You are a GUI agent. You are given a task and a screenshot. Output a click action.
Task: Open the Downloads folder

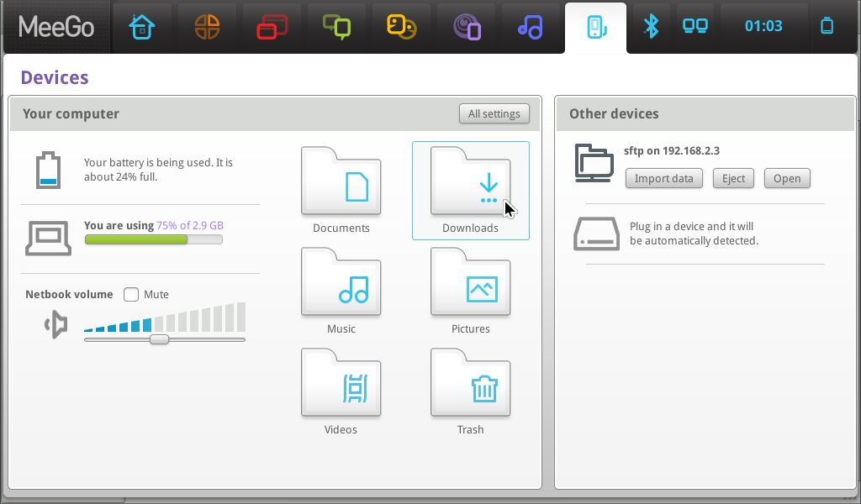[x=471, y=191]
